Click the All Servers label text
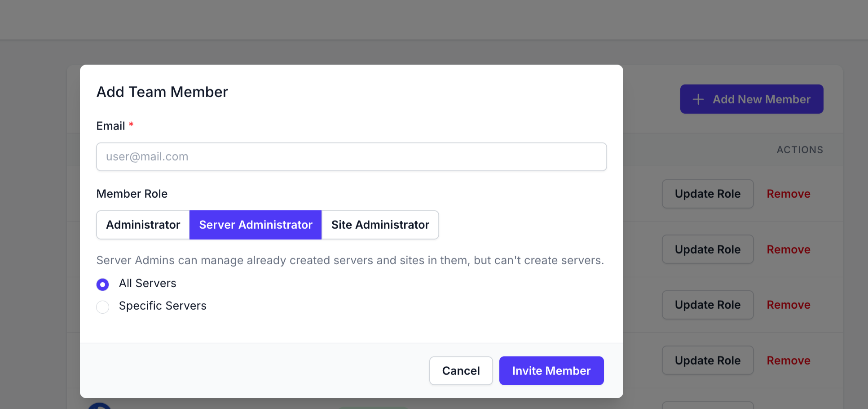 [x=147, y=284]
